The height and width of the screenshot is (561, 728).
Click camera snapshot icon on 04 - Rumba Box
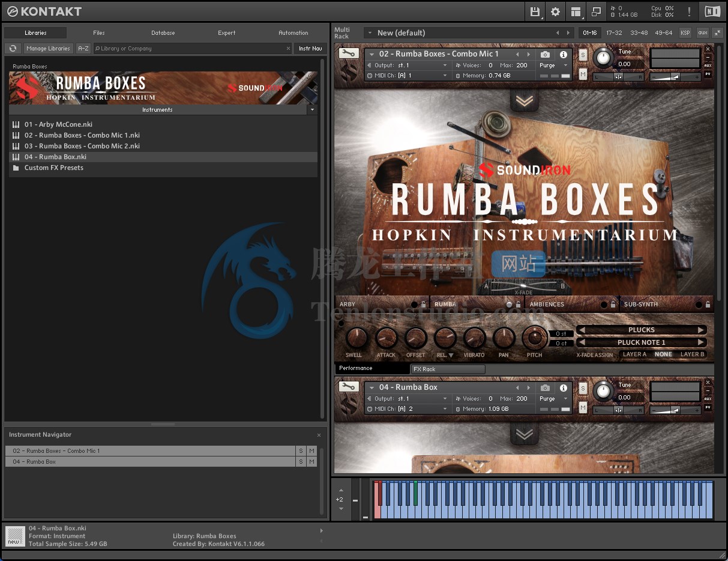point(545,387)
